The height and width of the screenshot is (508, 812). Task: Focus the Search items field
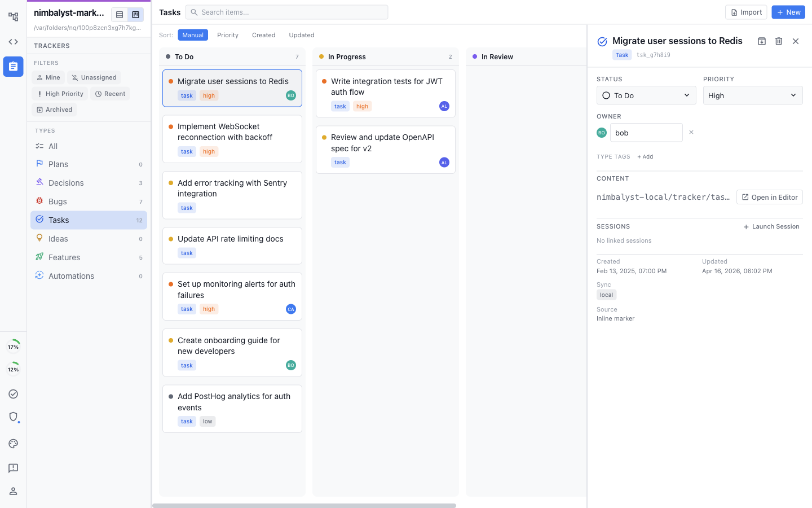coord(286,12)
